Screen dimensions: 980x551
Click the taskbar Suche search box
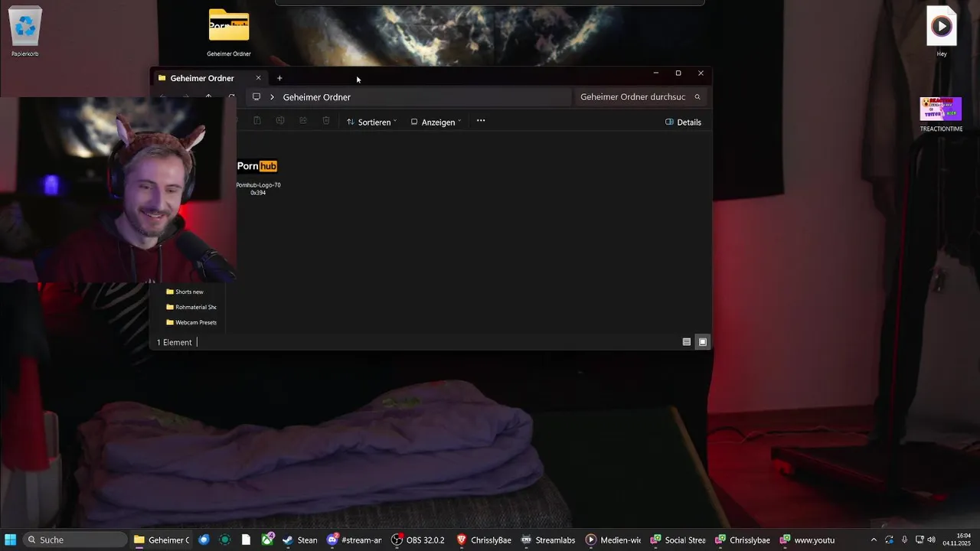pos(74,540)
